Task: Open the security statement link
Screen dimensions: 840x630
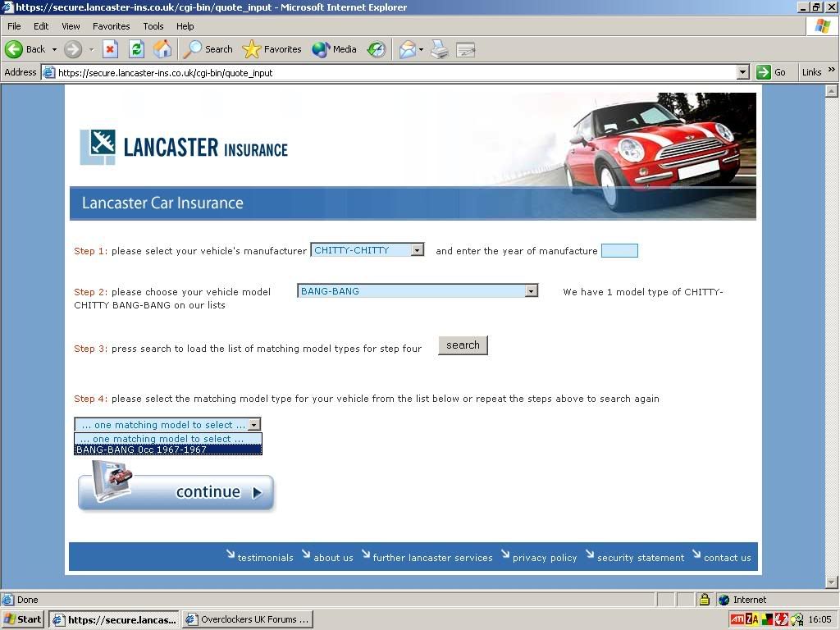Action: click(640, 558)
